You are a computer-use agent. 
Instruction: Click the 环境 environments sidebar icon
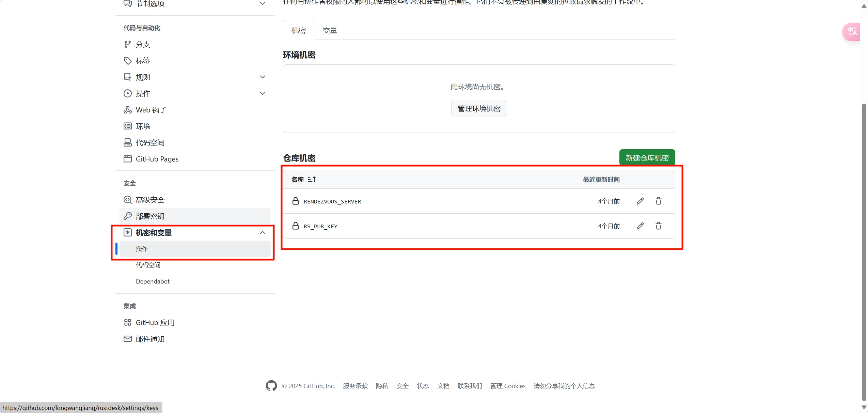pos(127,126)
